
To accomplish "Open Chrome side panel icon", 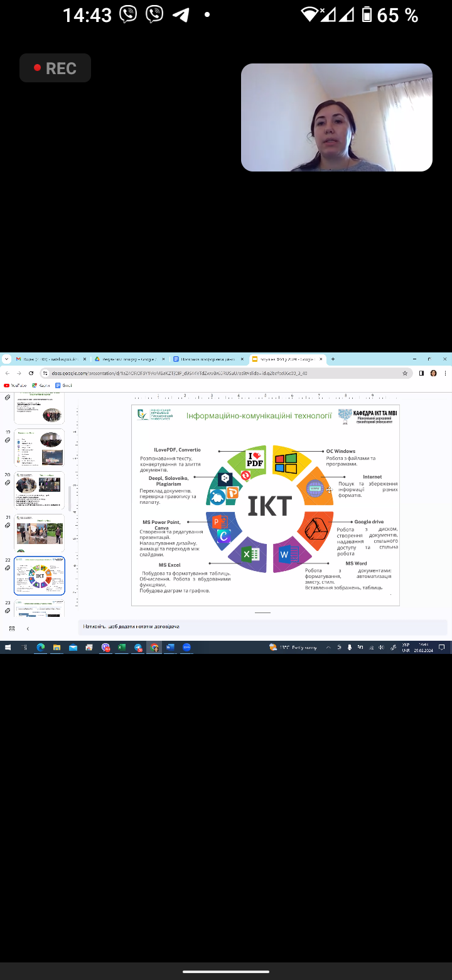I will (x=421, y=373).
